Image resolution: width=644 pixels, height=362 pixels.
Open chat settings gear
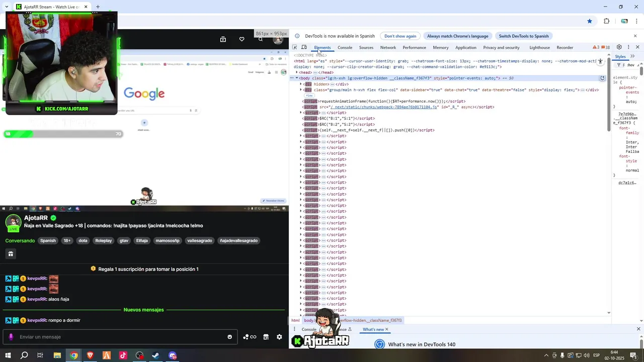[x=279, y=337]
